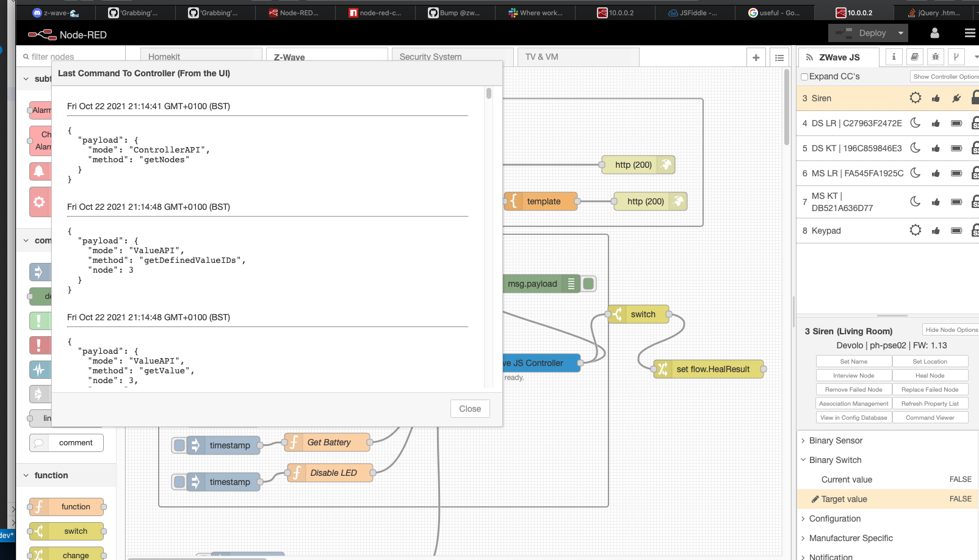Screen dimensions: 979x560
Task: Click the canvas vertical scrollbar thumb
Action: (787, 107)
